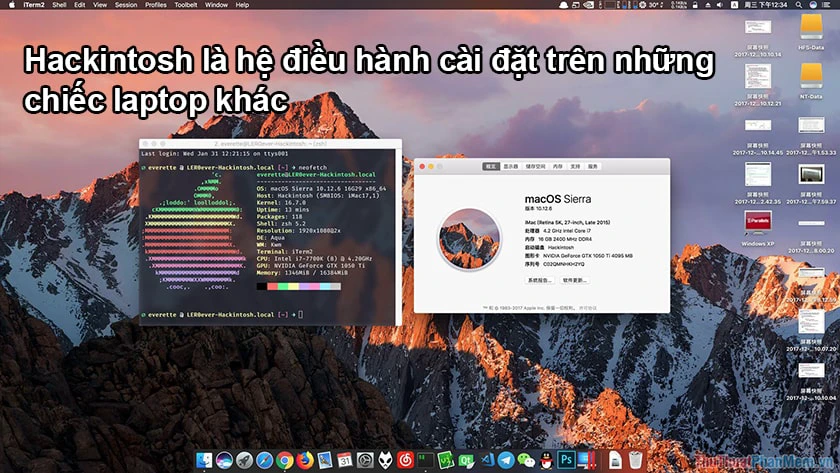Switch to last Service tab in About window
This screenshot has width=840, height=473.
[x=592, y=167]
